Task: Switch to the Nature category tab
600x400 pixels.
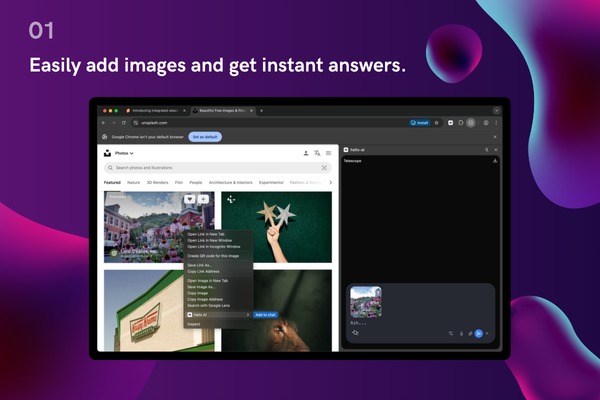Action: pos(134,183)
